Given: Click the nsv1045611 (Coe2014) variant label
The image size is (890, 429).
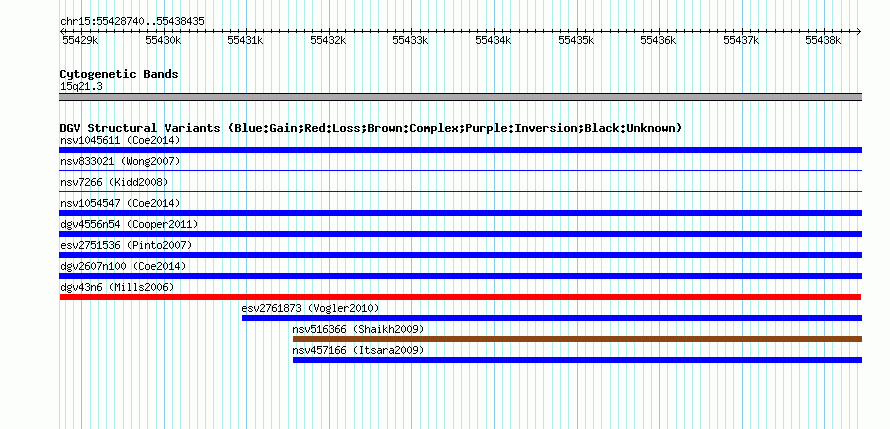Looking at the screenshot, I should 120,140.
